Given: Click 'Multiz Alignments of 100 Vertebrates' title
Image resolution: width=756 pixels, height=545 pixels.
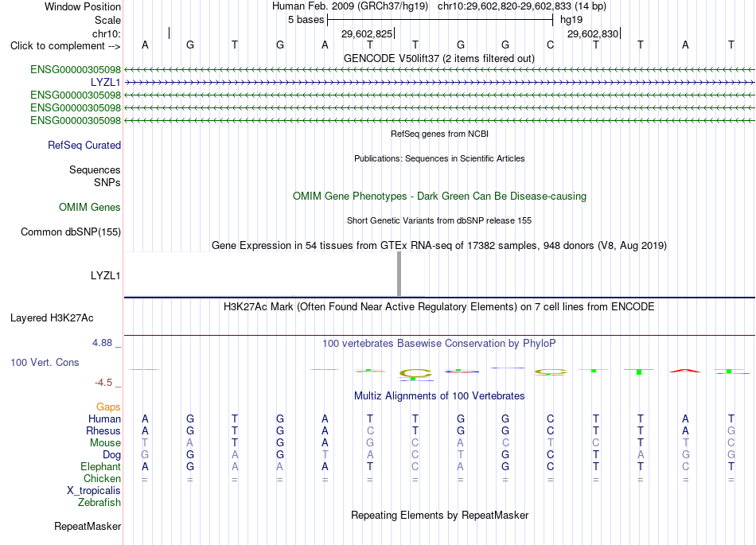Looking at the screenshot, I should pos(439,396).
